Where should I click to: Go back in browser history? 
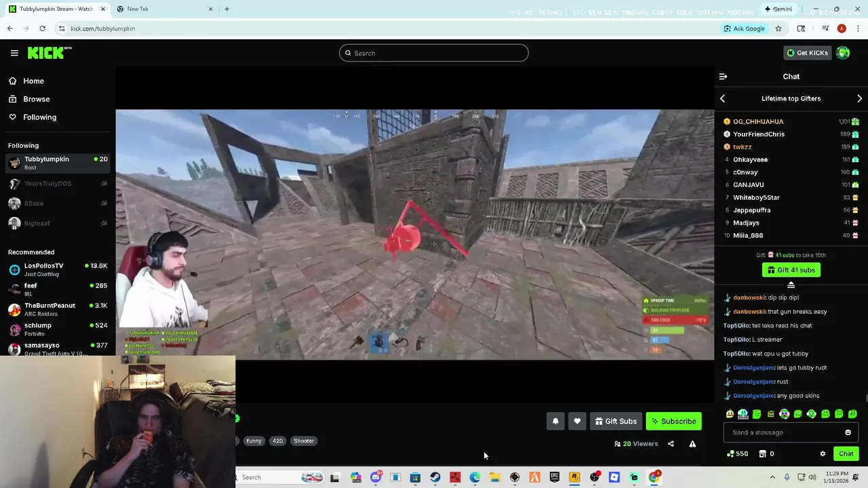[x=9, y=28]
